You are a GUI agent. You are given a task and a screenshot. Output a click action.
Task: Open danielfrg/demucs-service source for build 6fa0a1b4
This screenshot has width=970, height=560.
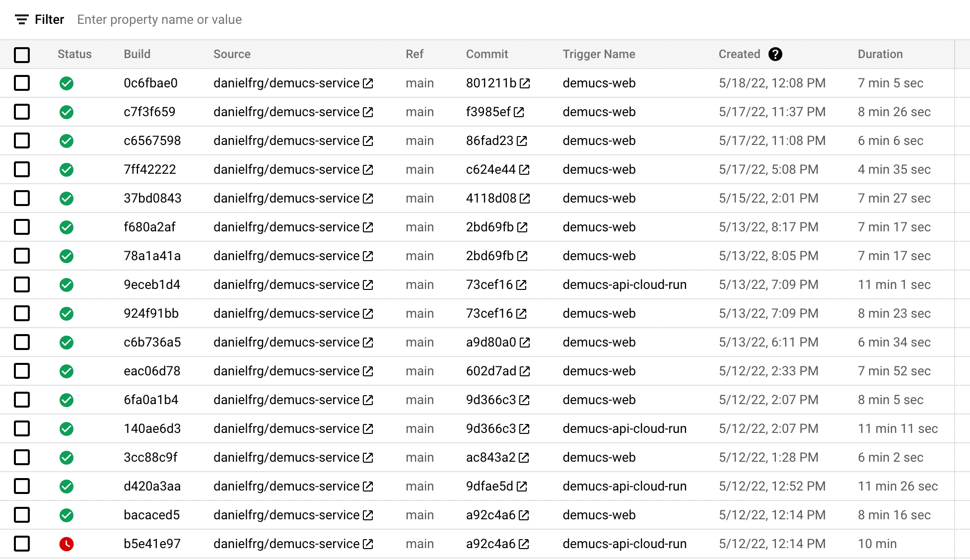286,400
